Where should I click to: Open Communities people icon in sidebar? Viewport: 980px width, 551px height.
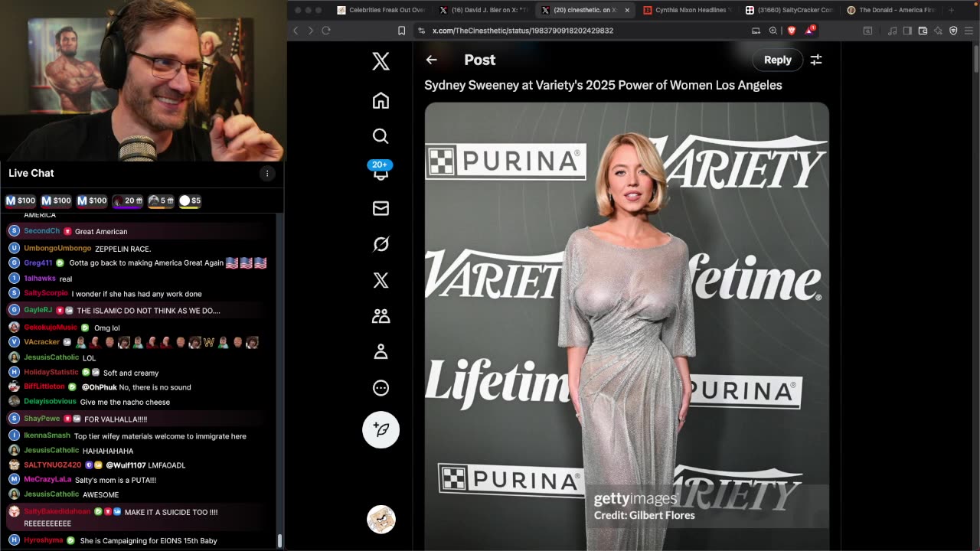[x=381, y=316]
